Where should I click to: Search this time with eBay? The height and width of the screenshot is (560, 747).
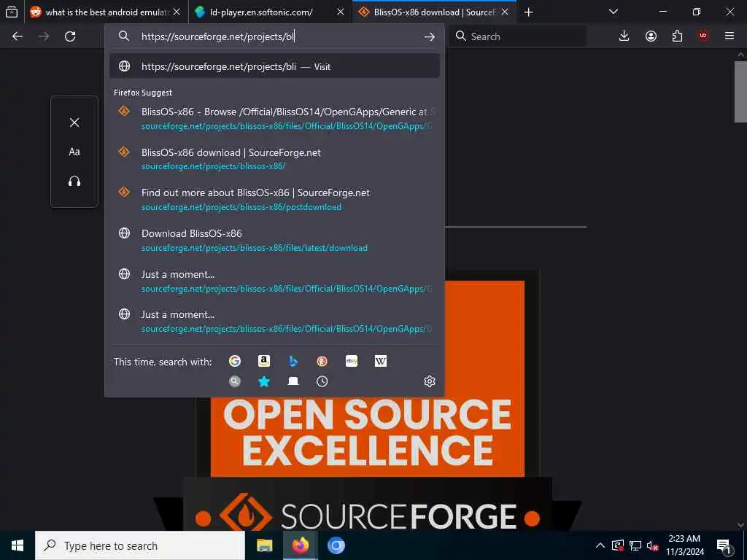[352, 361]
